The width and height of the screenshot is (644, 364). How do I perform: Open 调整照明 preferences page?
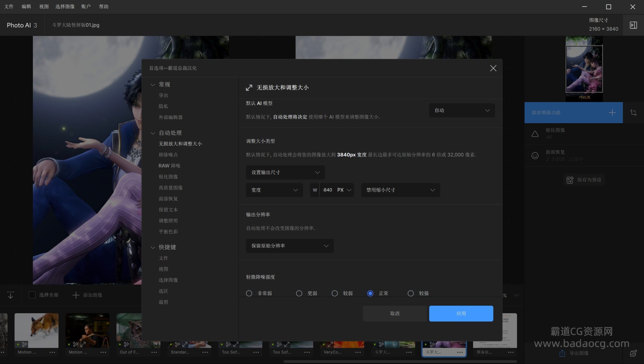pyautogui.click(x=168, y=221)
